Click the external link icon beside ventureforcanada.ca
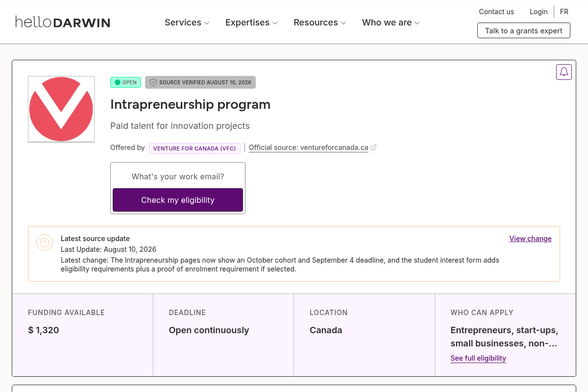 click(x=373, y=147)
